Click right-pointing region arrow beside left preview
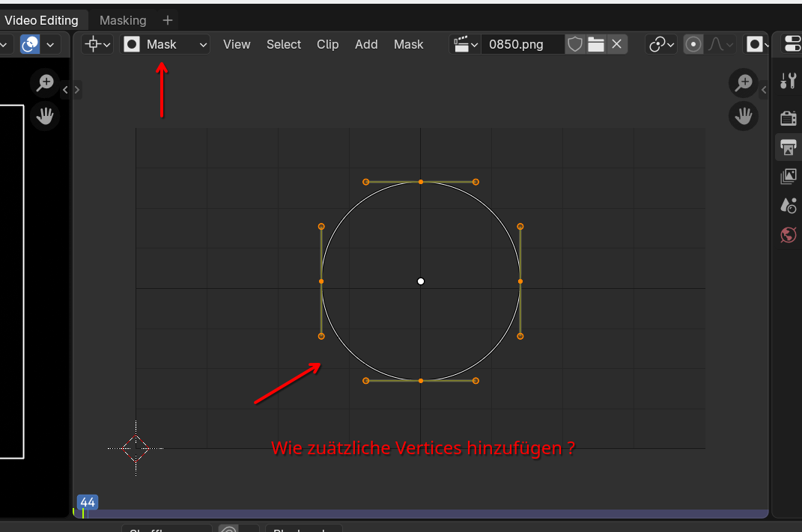 76,90
